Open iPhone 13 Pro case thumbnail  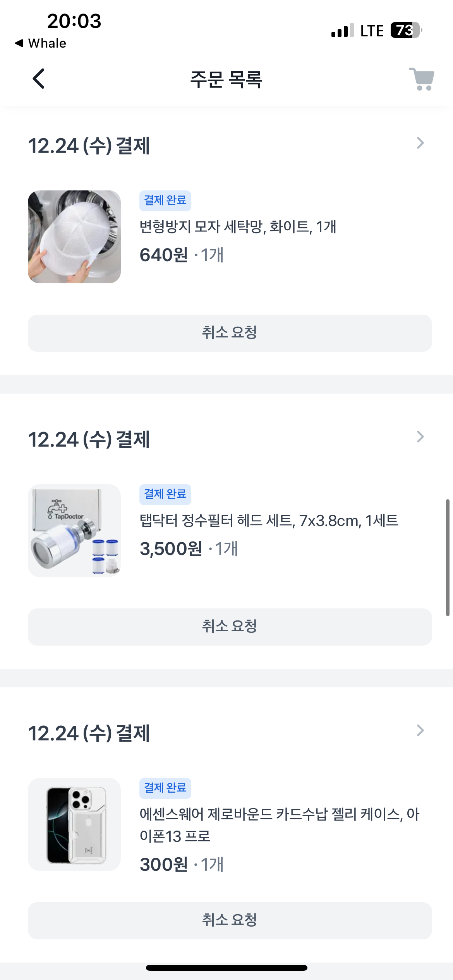tap(74, 824)
